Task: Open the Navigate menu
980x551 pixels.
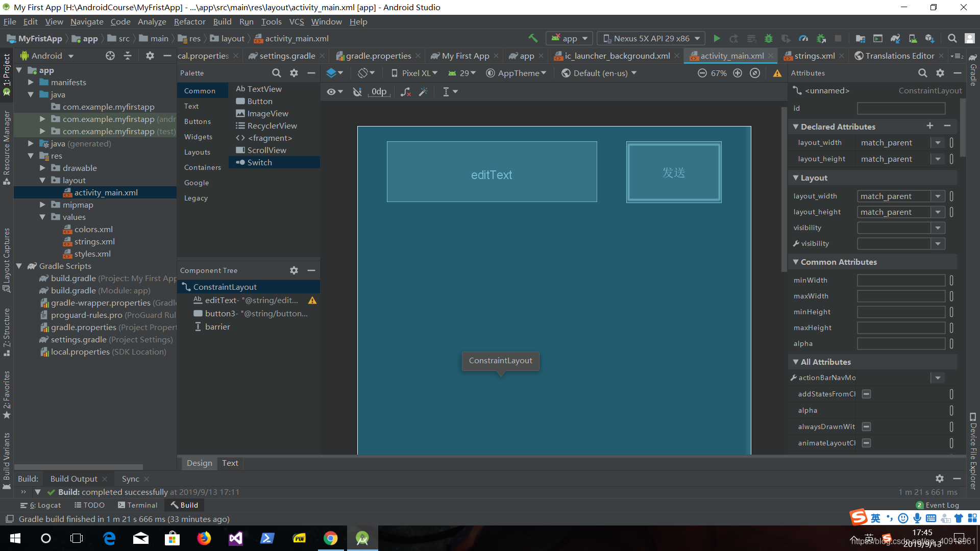Action: 87,21
